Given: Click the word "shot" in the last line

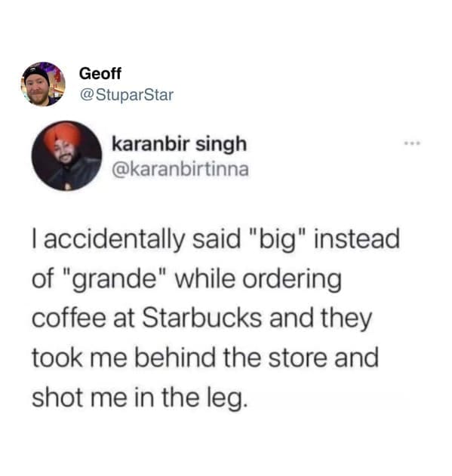Looking at the screenshot, I should click(57, 398).
